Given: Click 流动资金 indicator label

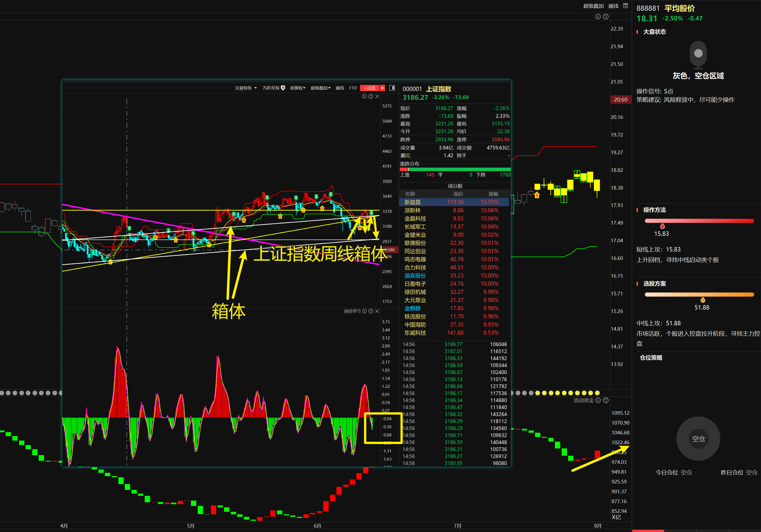Looking at the screenshot, I should click(584, 400).
